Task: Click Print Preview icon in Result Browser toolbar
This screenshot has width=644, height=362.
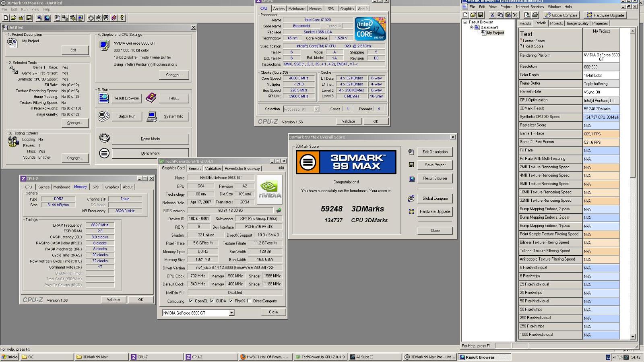Action: [527, 15]
